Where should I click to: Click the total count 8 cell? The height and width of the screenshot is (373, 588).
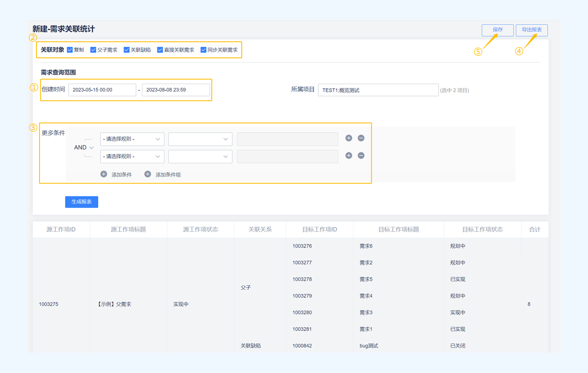529,304
